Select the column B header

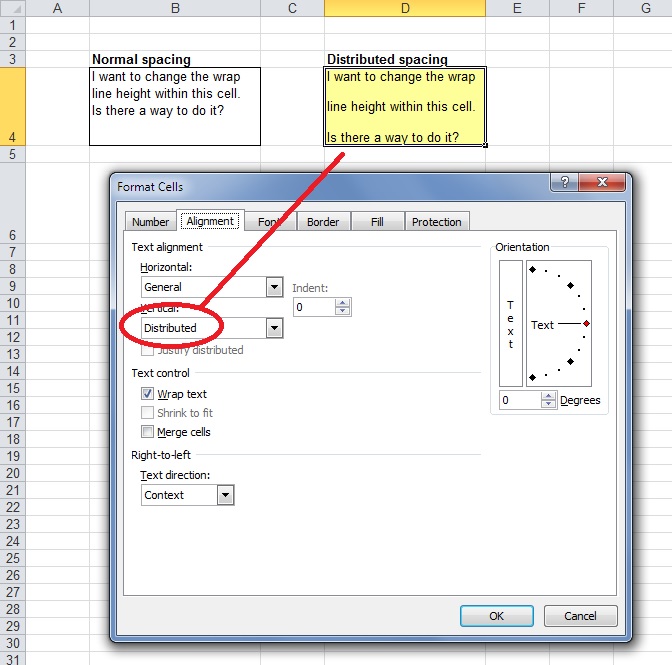pyautogui.click(x=175, y=8)
